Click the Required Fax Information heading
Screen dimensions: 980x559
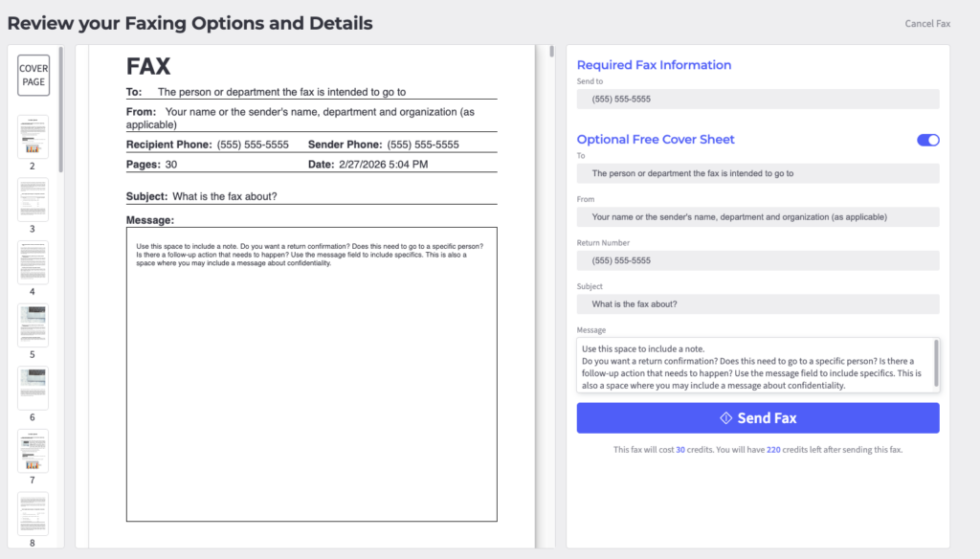655,64
